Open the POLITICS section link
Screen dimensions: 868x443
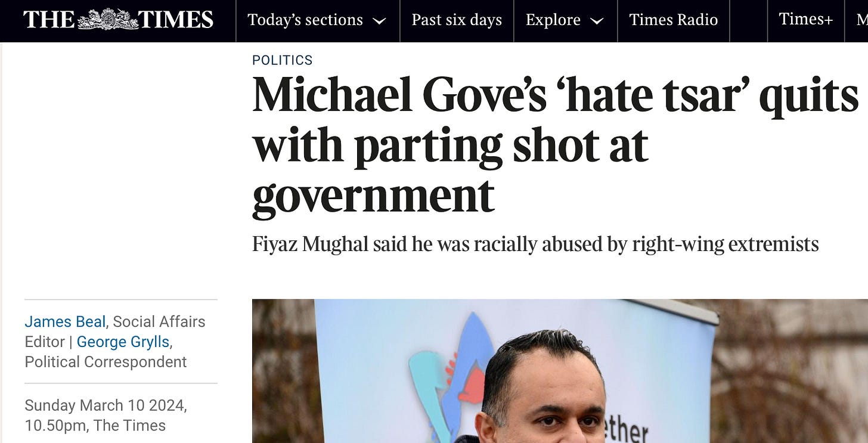pos(283,60)
